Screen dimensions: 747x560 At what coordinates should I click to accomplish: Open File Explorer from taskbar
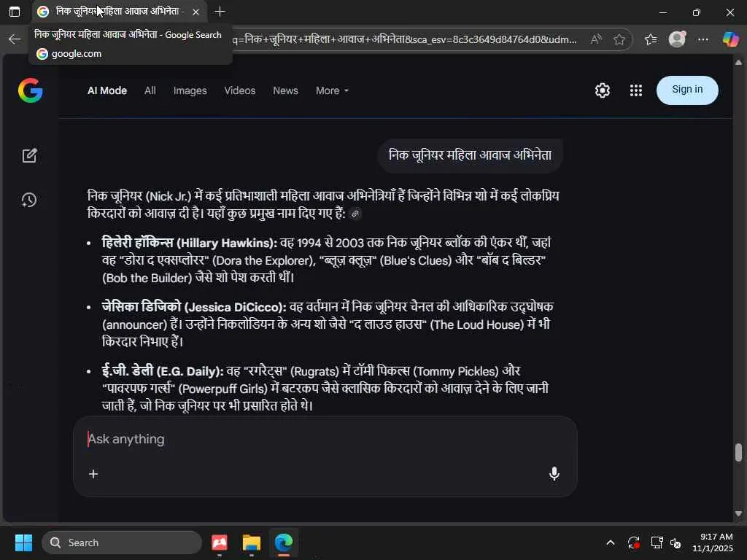point(251,542)
